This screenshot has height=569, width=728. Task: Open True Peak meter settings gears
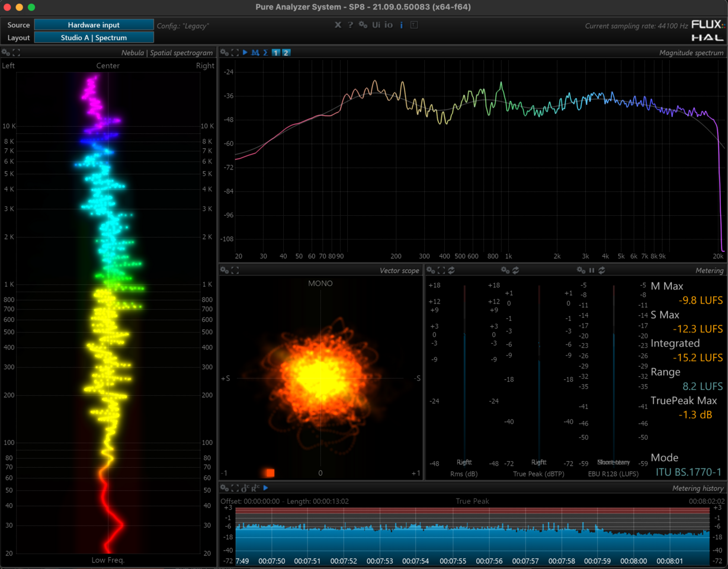click(505, 270)
